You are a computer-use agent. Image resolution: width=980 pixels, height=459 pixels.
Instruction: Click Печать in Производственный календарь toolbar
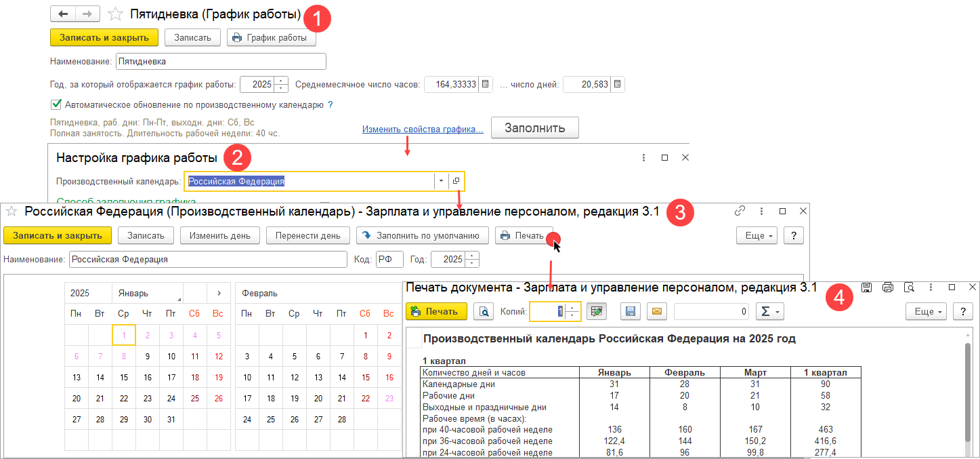pos(524,235)
